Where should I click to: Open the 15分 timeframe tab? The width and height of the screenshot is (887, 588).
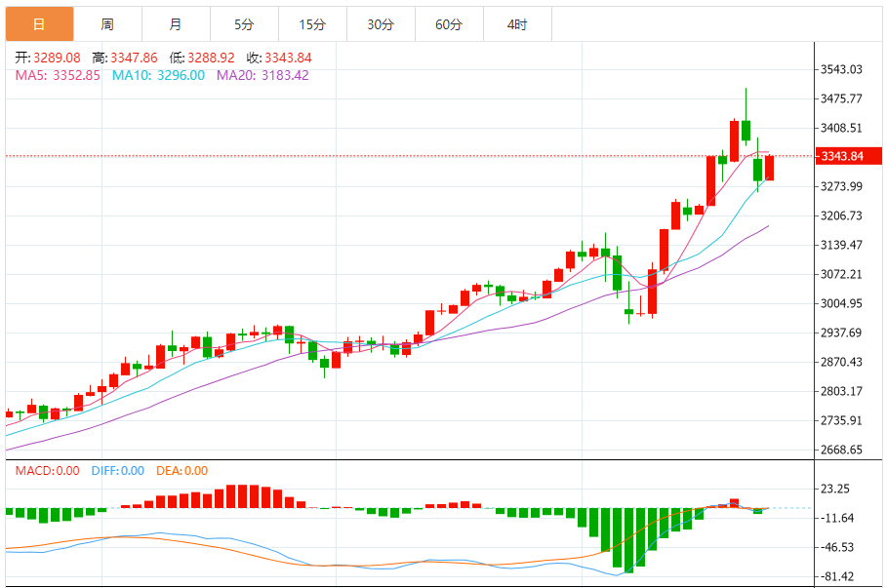(x=313, y=24)
